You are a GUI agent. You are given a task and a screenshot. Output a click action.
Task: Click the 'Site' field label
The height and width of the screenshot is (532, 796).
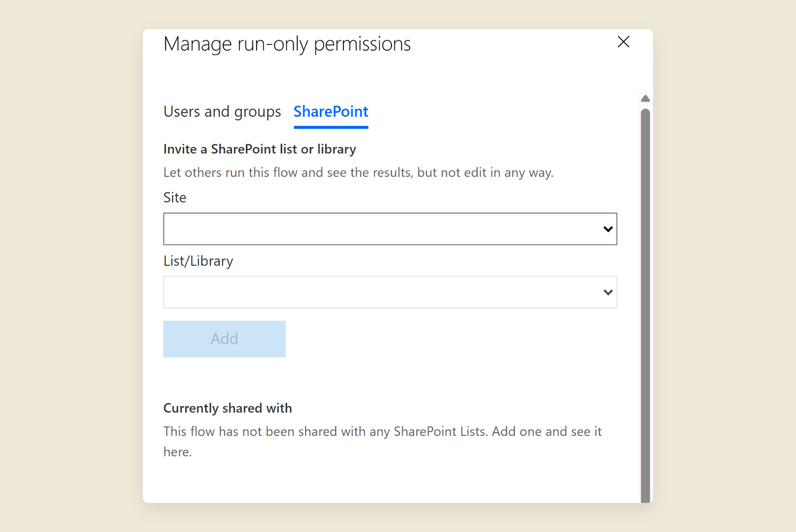[175, 197]
